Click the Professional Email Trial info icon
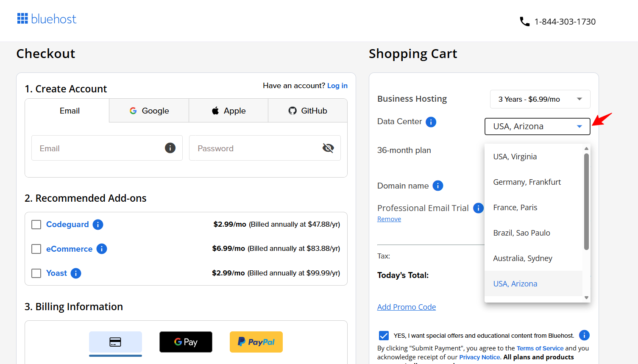Screen dimensions: 638x364 (478, 208)
